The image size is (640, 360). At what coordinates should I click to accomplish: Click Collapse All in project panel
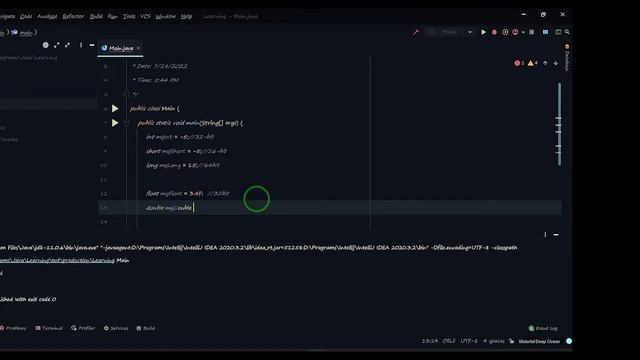67,45
